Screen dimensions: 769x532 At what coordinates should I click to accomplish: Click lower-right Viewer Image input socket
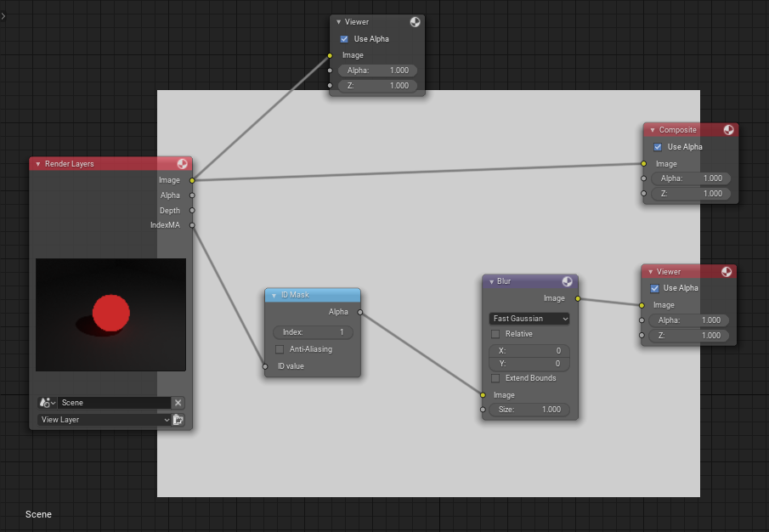[642, 305]
